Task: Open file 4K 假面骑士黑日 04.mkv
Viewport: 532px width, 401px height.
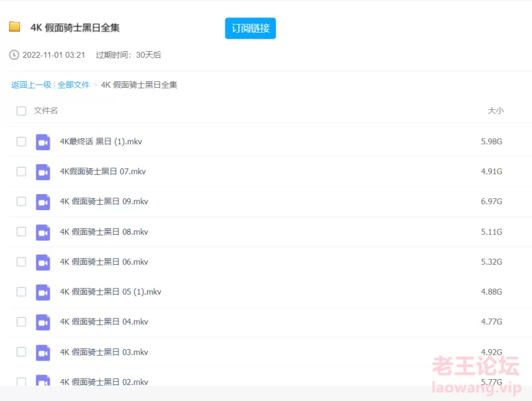Action: (x=104, y=322)
